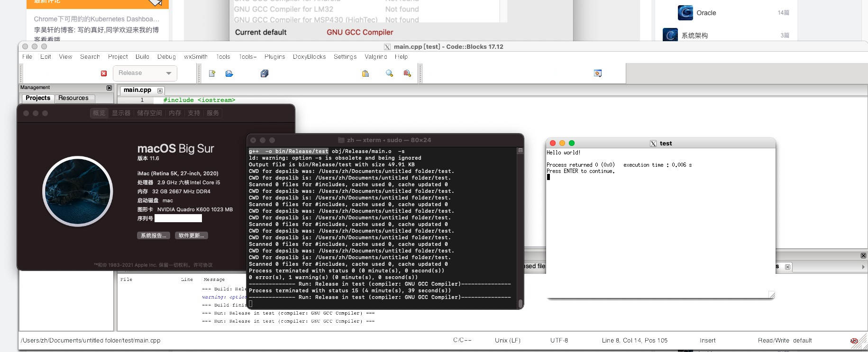Image resolution: width=868 pixels, height=352 pixels.
Task: Click "Line 8, Col 14, Pos 105" in status bar
Action: pyautogui.click(x=634, y=341)
